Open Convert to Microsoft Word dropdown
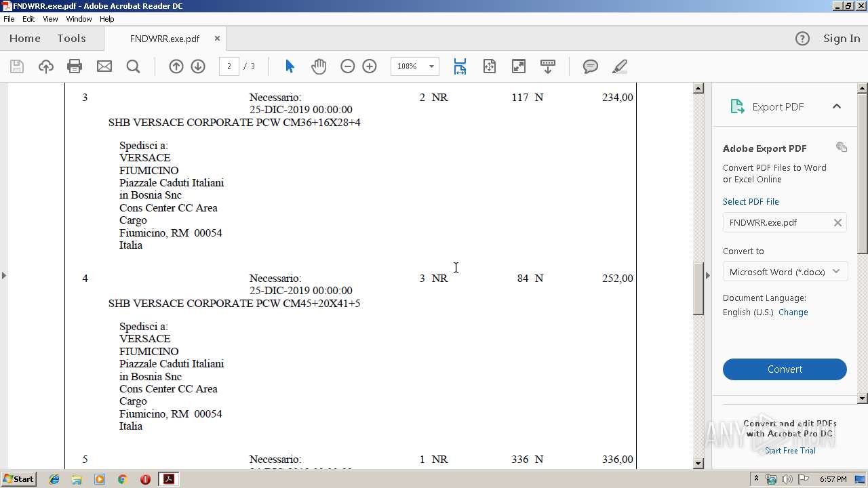Screen dimensions: 868x488 point(785,272)
